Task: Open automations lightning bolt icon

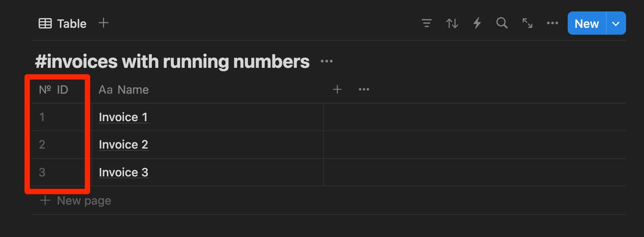Action: tap(477, 23)
